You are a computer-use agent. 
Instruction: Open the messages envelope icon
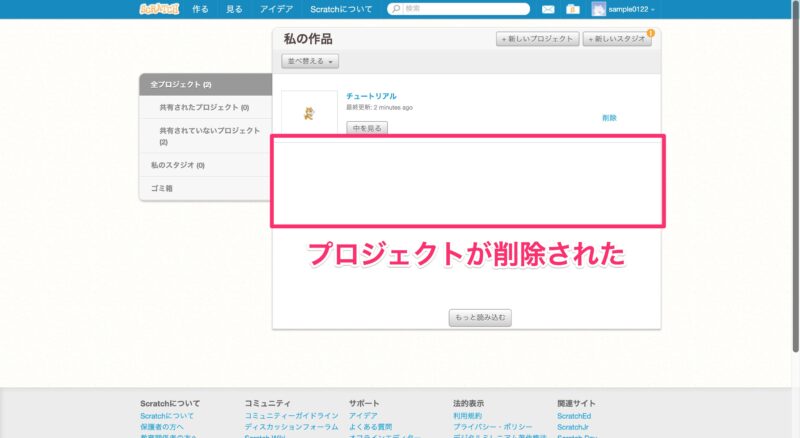[548, 9]
